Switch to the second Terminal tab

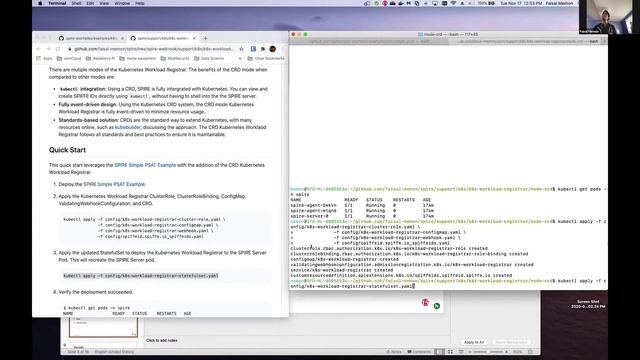(524, 41)
